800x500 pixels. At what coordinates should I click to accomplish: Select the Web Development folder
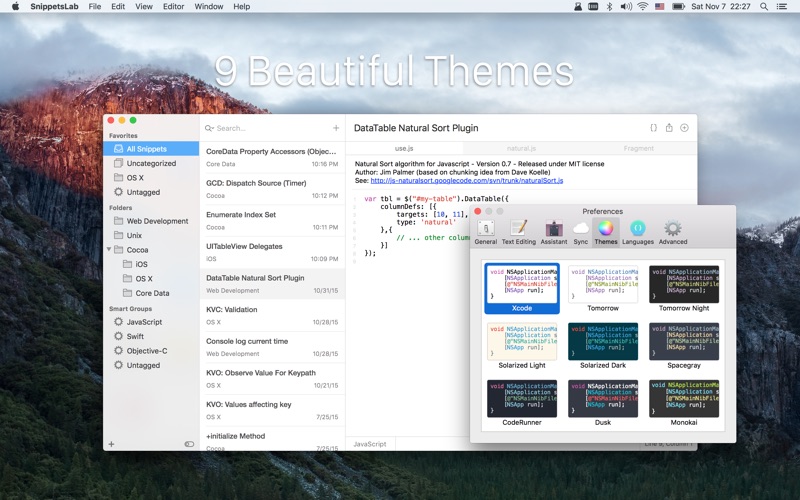(x=157, y=221)
